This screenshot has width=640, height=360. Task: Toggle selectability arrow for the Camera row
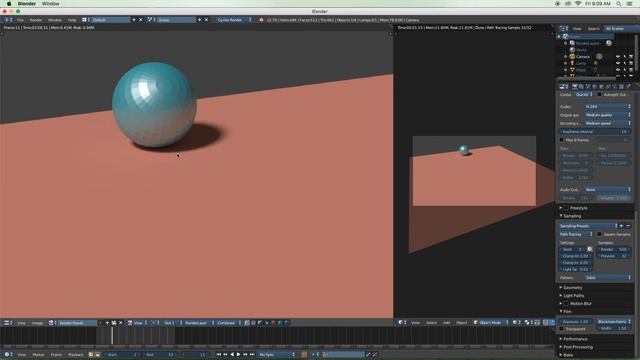point(624,56)
